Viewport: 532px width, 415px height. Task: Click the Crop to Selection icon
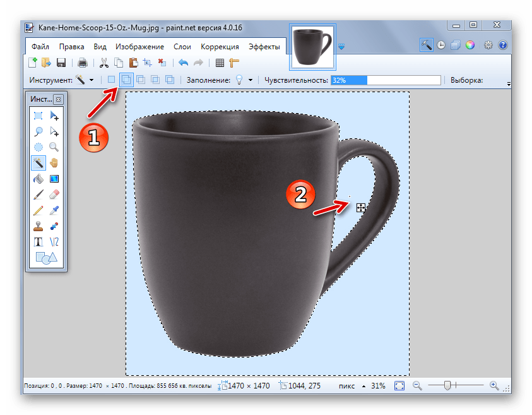click(147, 63)
